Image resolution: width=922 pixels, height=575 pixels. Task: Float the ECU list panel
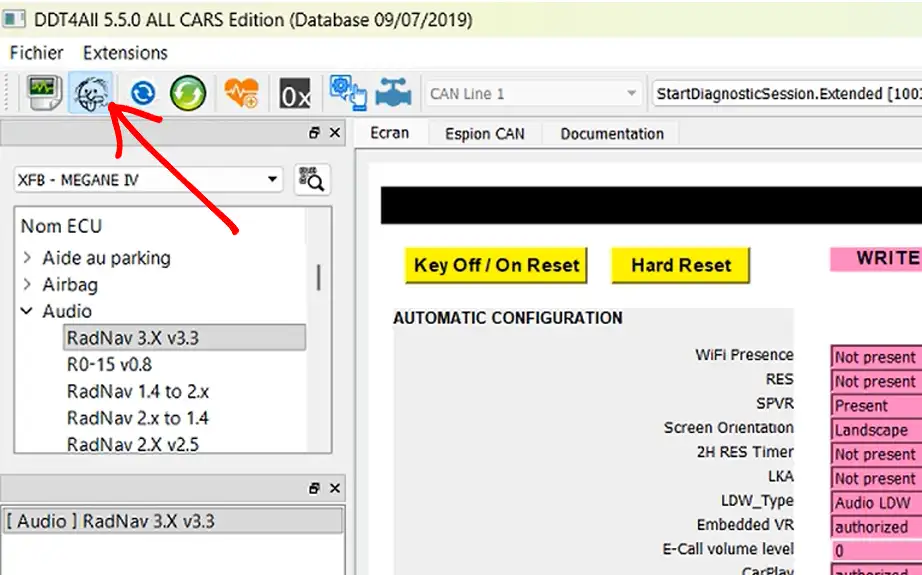click(315, 133)
